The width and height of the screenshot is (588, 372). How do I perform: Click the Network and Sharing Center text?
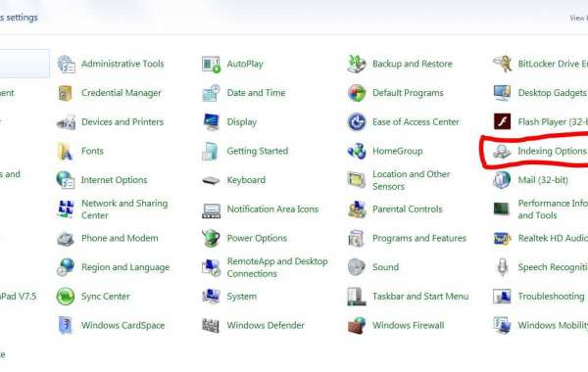click(124, 209)
